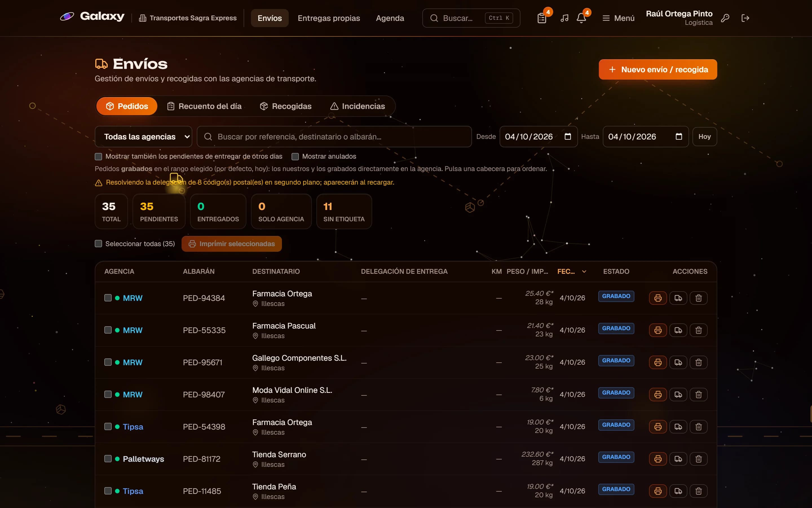Open Transportes Sagra Express company selector
Viewport: 812px width, 508px height.
point(188,18)
